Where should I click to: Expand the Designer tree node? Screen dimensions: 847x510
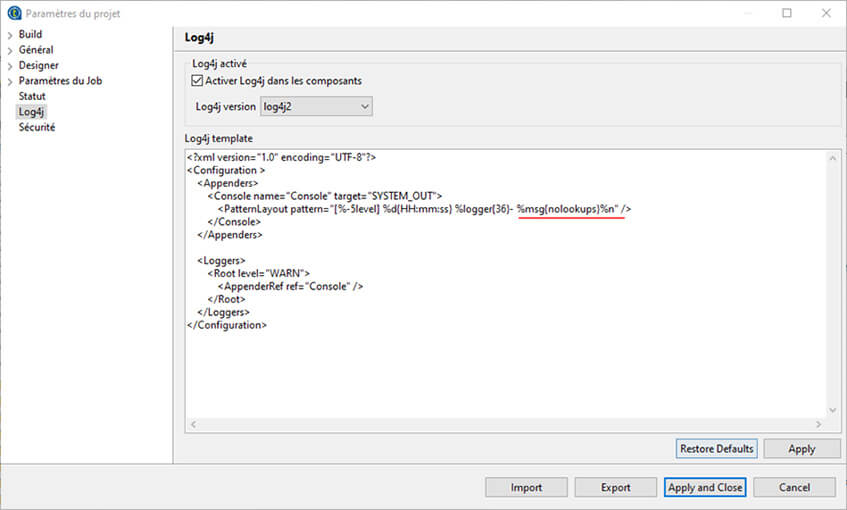[10, 66]
